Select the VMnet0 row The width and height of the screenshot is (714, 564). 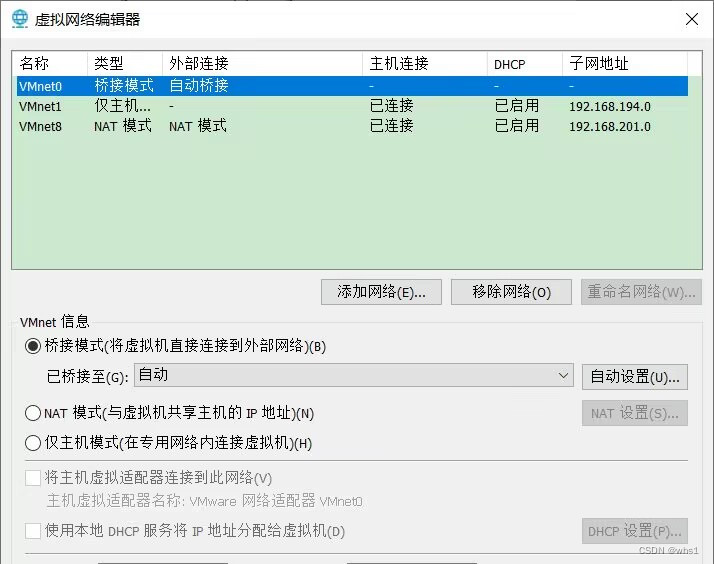(x=352, y=86)
